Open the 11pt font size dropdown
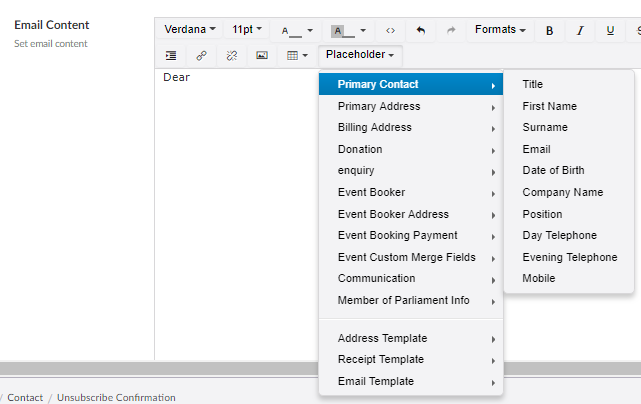This screenshot has width=641, height=404. [x=248, y=30]
